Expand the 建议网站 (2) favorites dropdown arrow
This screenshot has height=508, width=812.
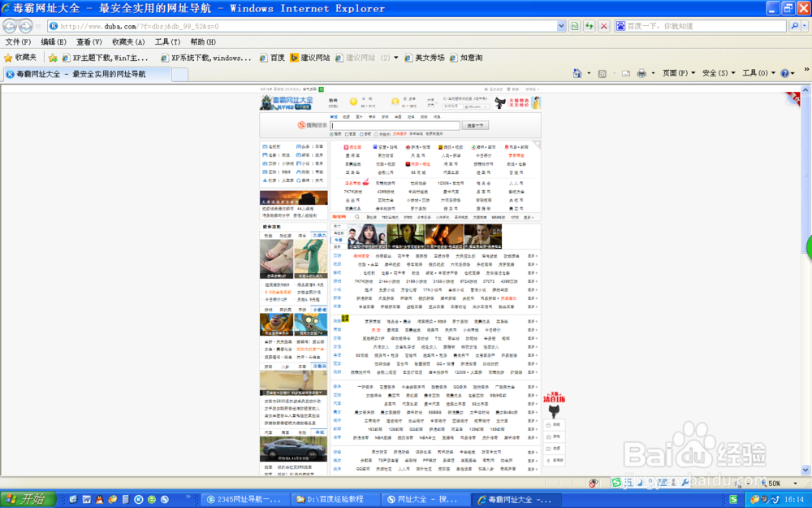[396, 58]
